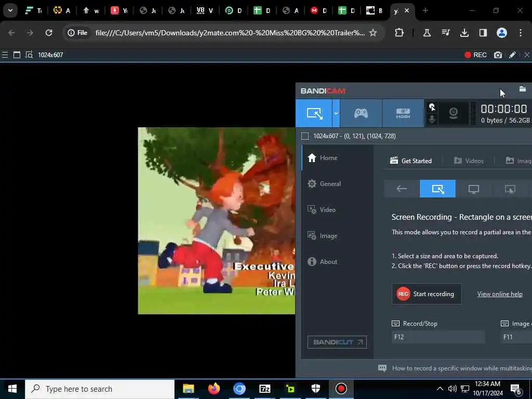Click the back arrow mode button
Screen dimensions: 532x399
pyautogui.click(x=402, y=189)
